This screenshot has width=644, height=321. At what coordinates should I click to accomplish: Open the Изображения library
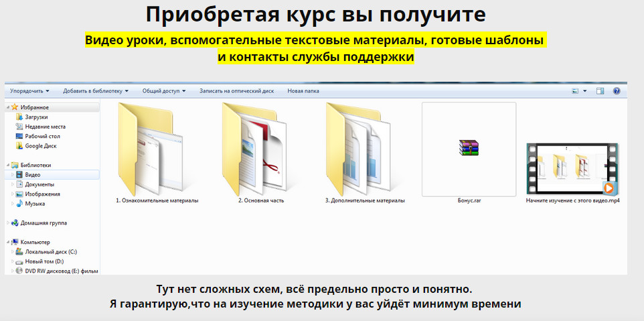[42, 194]
